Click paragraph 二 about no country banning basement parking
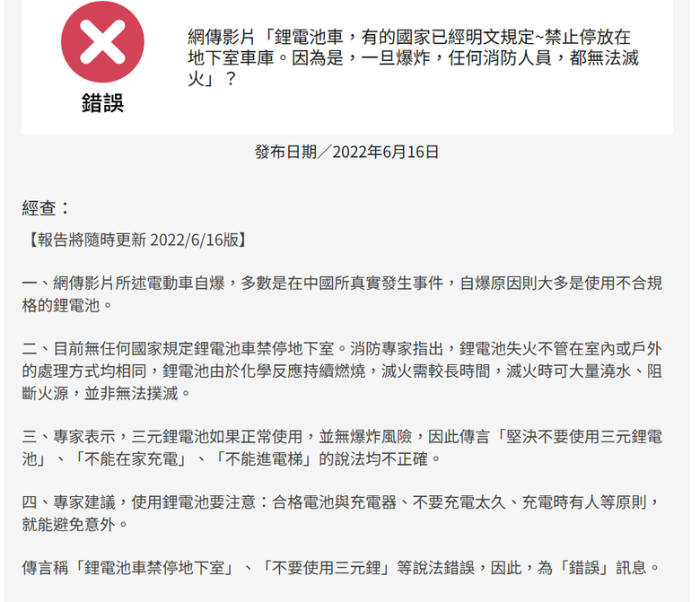Image resolution: width=700 pixels, height=602 pixels. point(342,371)
